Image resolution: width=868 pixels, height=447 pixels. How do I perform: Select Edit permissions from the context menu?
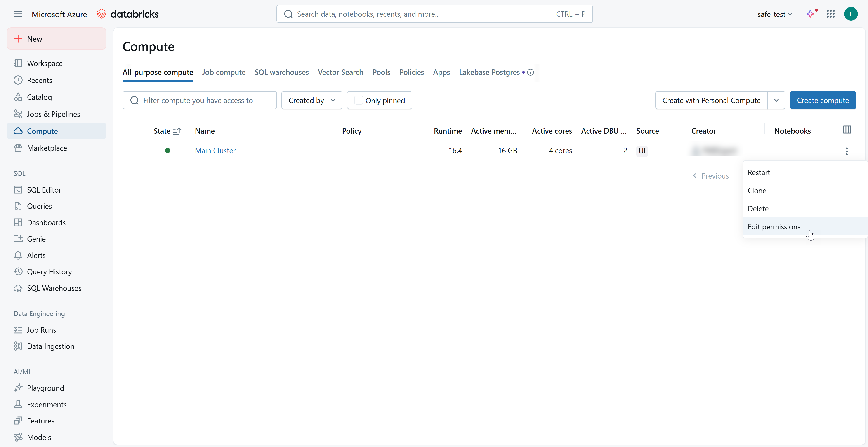tap(774, 226)
